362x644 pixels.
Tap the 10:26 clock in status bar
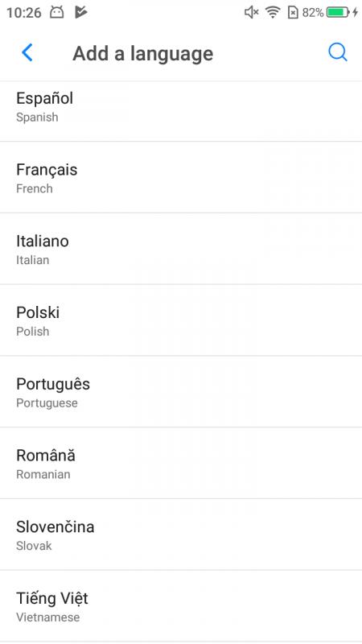[x=24, y=13]
